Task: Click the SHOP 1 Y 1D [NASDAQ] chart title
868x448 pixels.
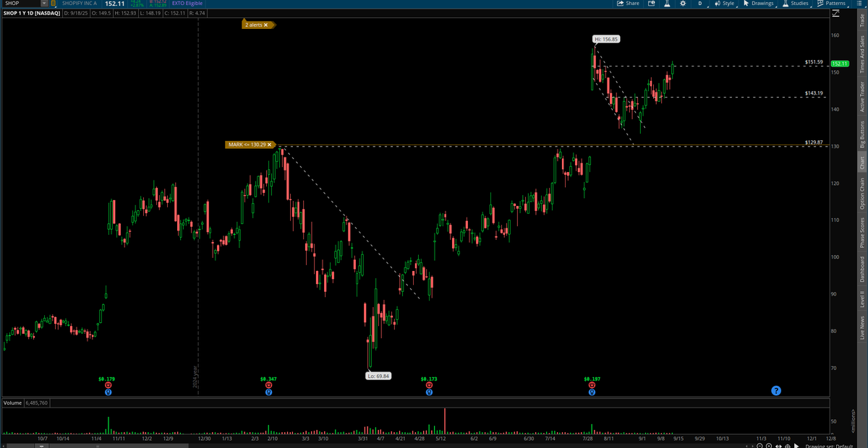Action: [31, 13]
